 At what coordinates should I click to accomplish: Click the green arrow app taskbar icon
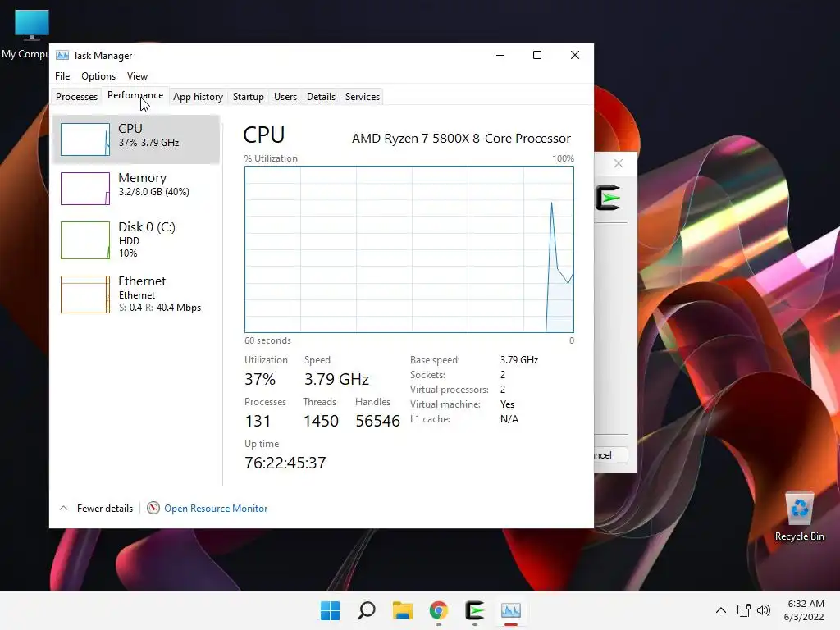tap(475, 610)
